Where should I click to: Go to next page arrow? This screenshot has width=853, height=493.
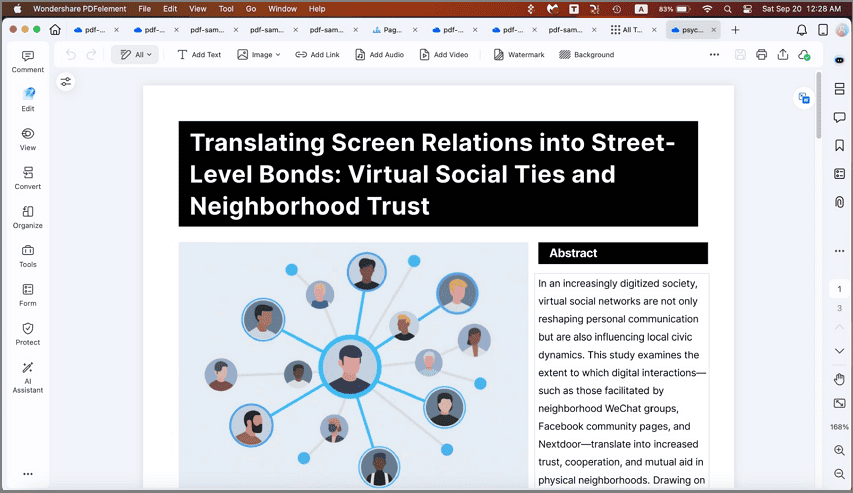tap(839, 351)
